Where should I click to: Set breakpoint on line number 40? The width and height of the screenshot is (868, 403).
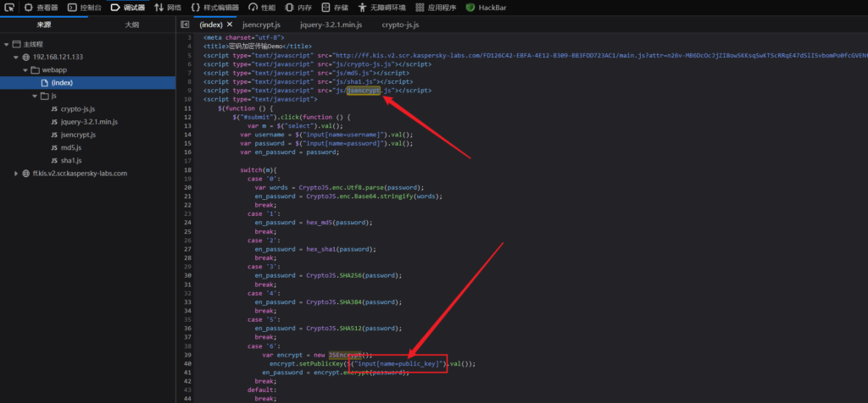click(x=189, y=364)
